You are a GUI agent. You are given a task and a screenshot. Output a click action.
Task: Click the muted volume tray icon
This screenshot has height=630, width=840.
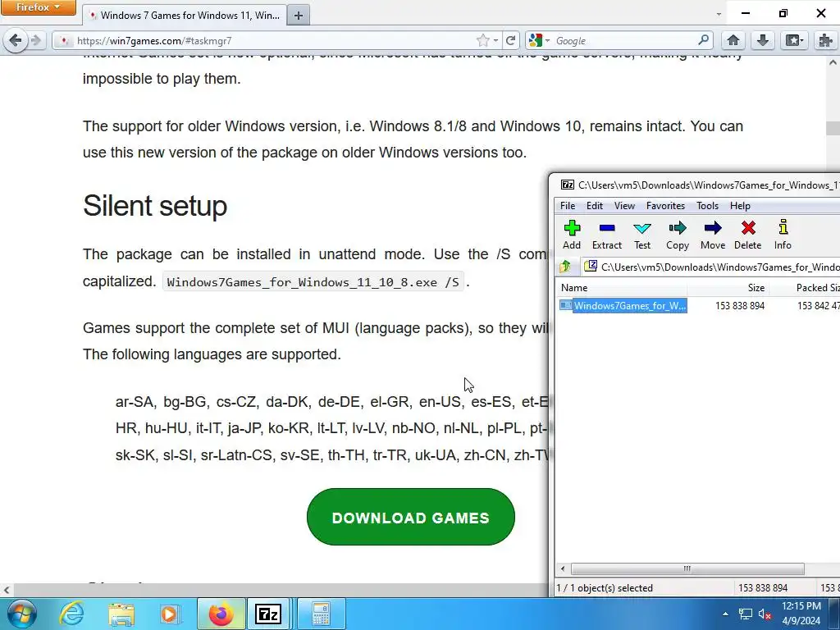point(765,614)
